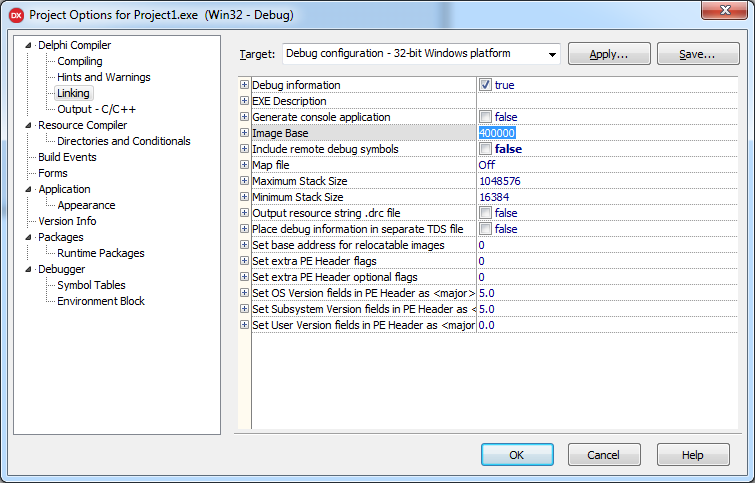Open Help for project options
Screen dimensions: 755x483
693,455
